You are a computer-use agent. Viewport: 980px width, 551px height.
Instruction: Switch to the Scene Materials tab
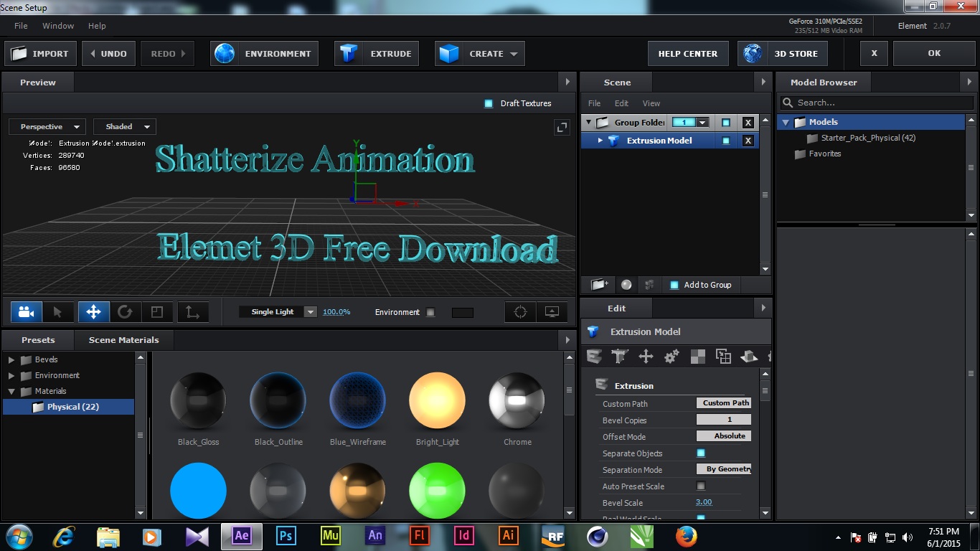pyautogui.click(x=124, y=340)
